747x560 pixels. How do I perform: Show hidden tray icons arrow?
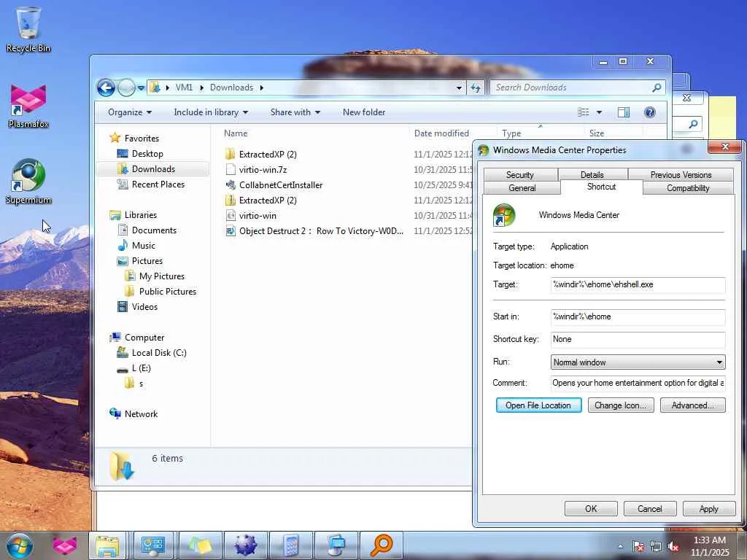coord(620,546)
